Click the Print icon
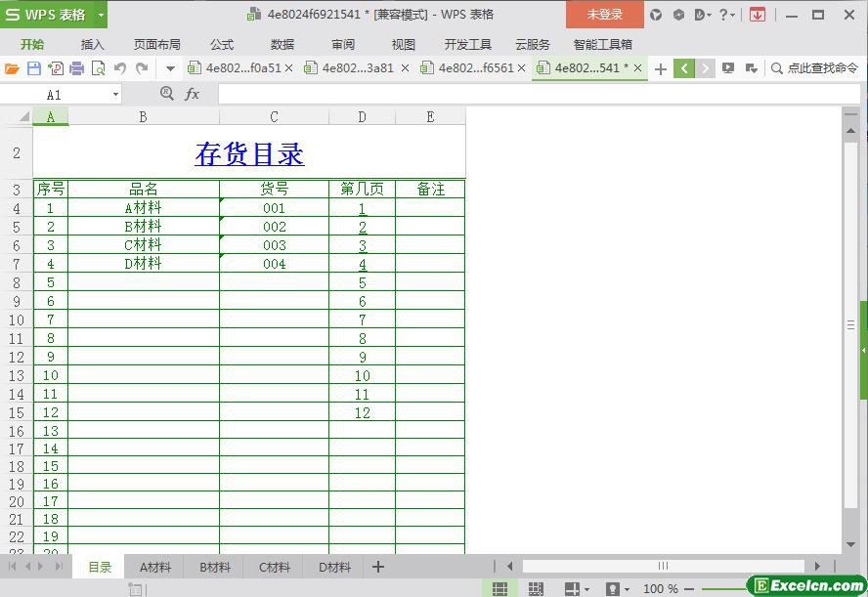Viewport: 868px width, 597px height. click(77, 68)
